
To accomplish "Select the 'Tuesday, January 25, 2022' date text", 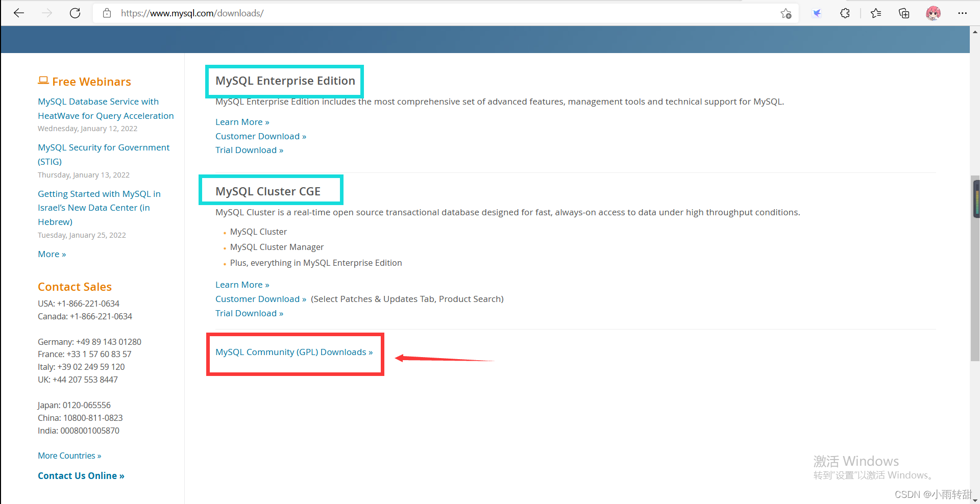I will pyautogui.click(x=82, y=235).
